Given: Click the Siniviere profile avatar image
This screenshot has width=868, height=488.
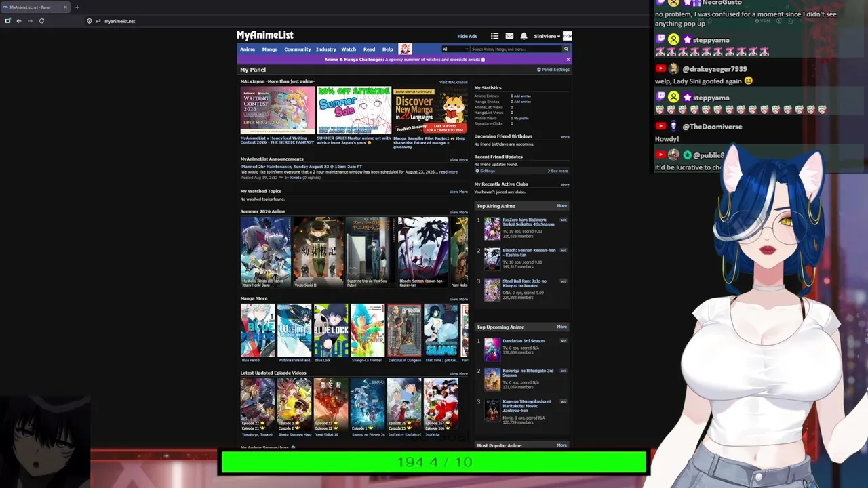Looking at the screenshot, I should (568, 36).
